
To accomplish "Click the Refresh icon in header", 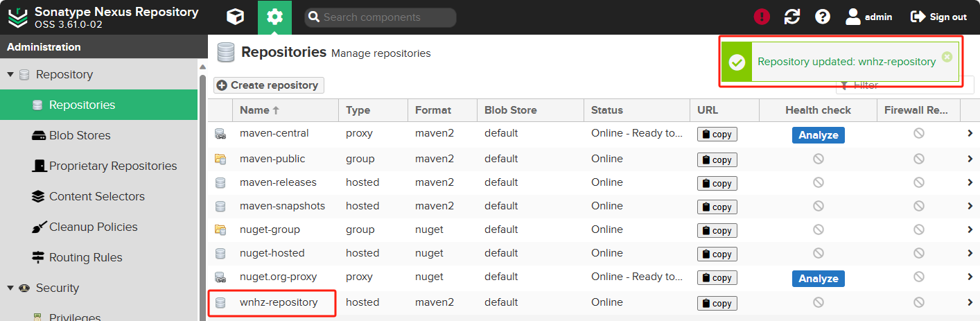I will click(x=792, y=17).
